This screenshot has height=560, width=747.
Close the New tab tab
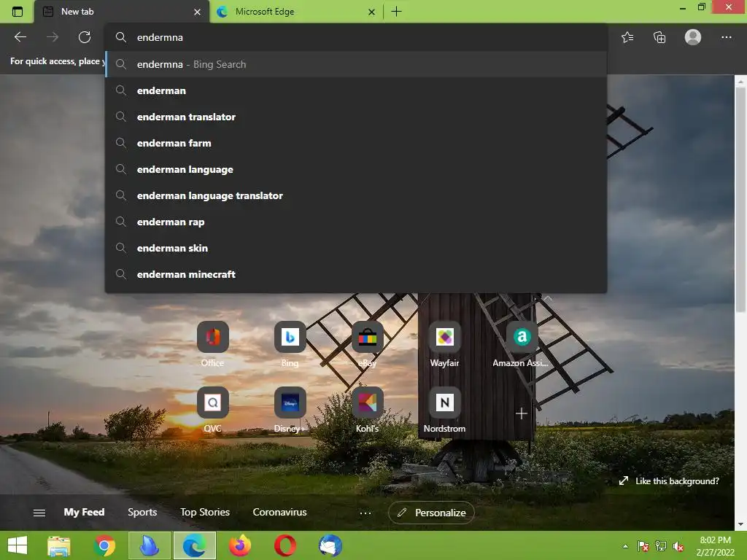pos(197,12)
